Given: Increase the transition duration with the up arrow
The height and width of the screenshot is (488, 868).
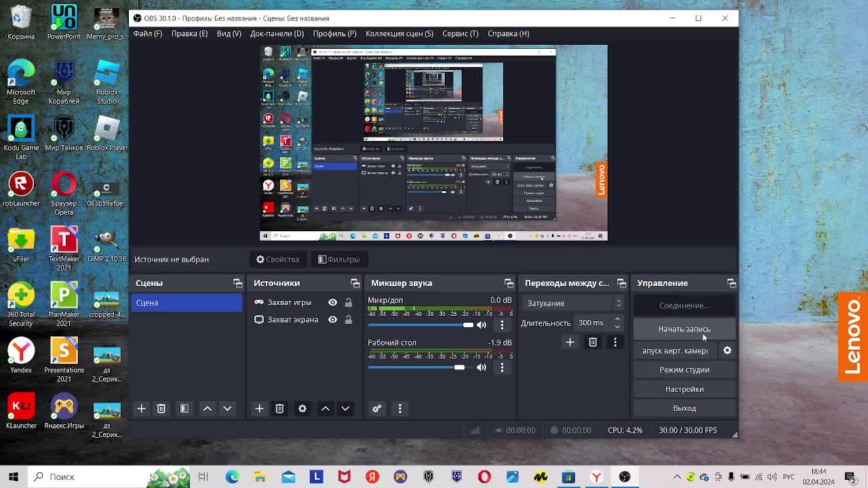Looking at the screenshot, I should coord(617,319).
